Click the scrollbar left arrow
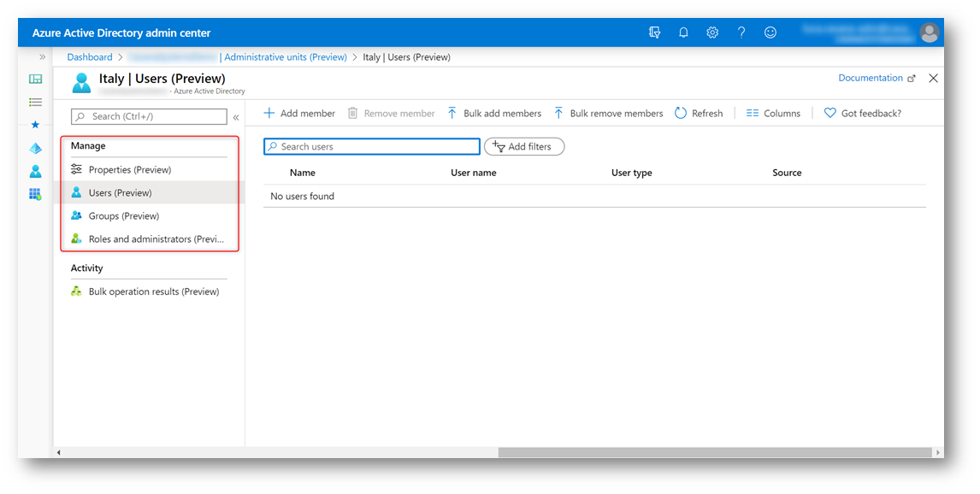Screen dimensions: 980x494 coord(59,452)
